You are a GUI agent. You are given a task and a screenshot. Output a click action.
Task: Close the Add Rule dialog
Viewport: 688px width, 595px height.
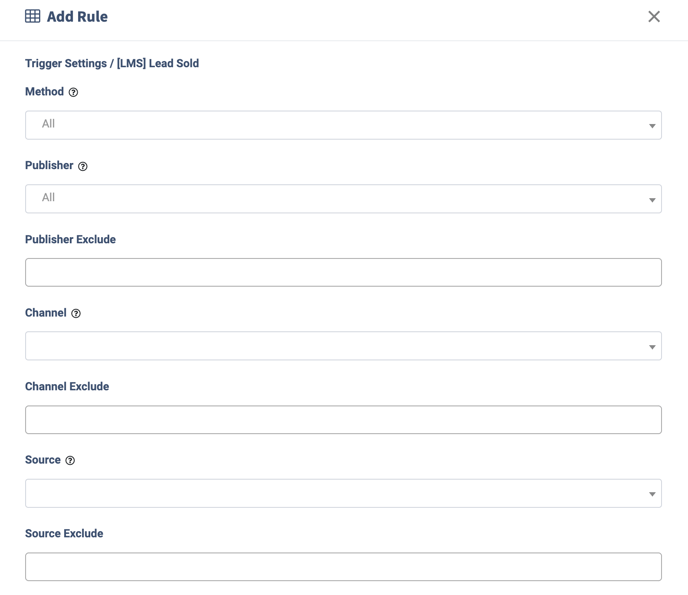coord(654,16)
